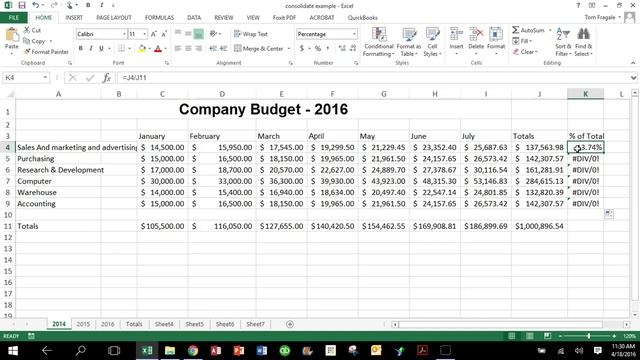Open Cell Styles gallery
The height and width of the screenshot is (360, 640).
pyautogui.click(x=432, y=42)
